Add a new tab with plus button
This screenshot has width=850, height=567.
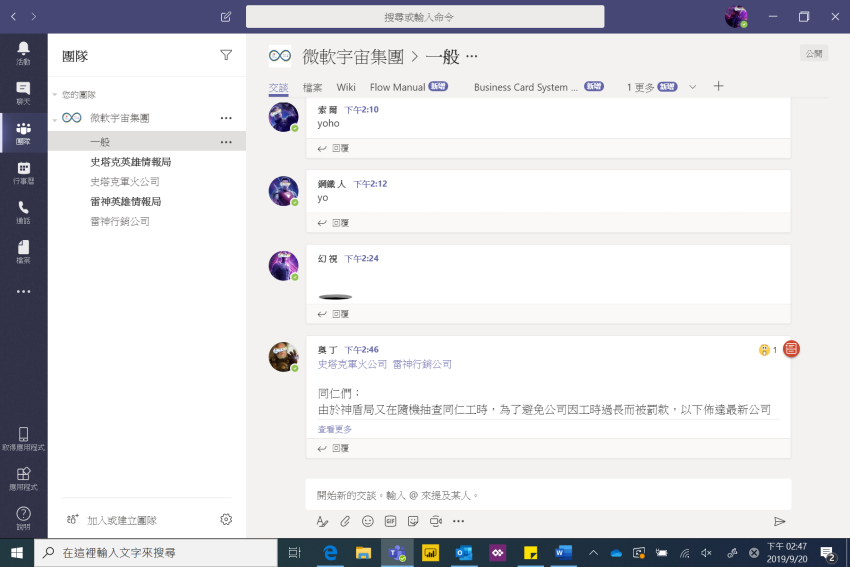pyautogui.click(x=718, y=86)
